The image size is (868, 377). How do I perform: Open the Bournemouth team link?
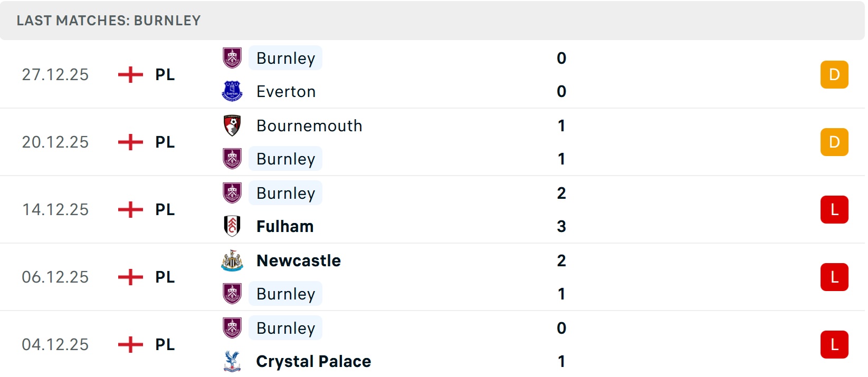click(309, 125)
